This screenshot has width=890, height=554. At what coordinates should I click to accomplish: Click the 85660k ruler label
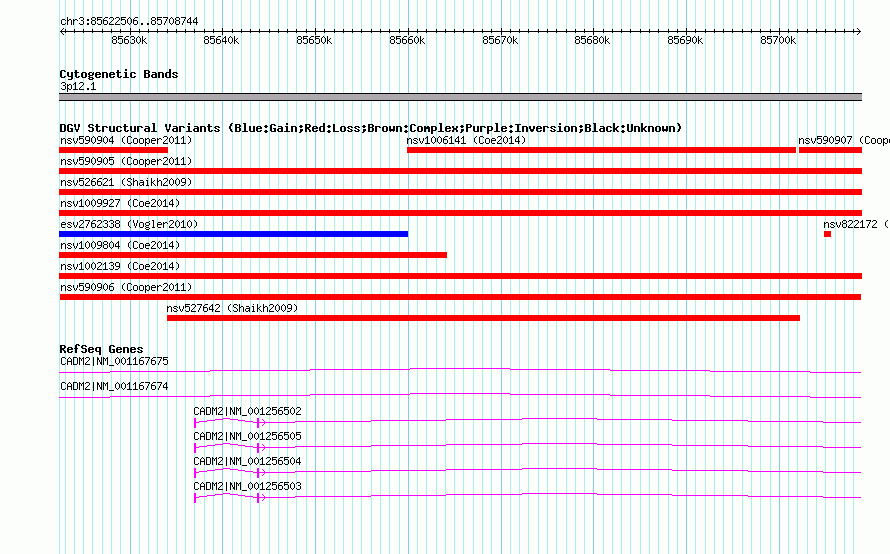tap(407, 40)
